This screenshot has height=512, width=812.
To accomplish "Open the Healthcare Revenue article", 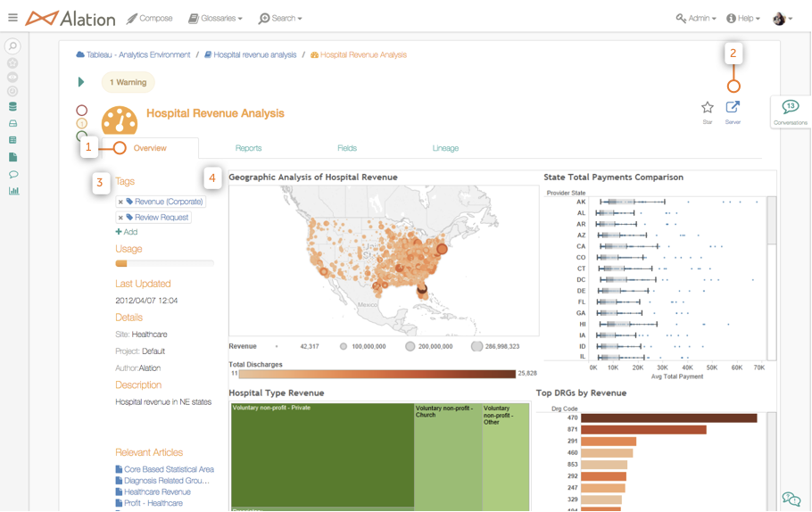I will coord(153,491).
